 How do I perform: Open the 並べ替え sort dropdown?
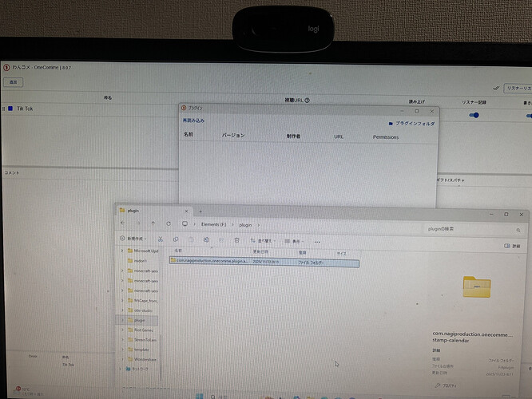[x=263, y=241]
